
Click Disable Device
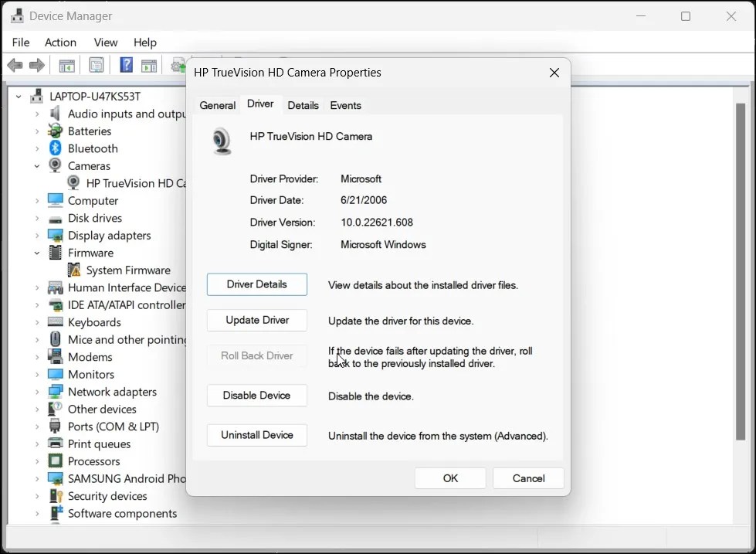point(256,395)
